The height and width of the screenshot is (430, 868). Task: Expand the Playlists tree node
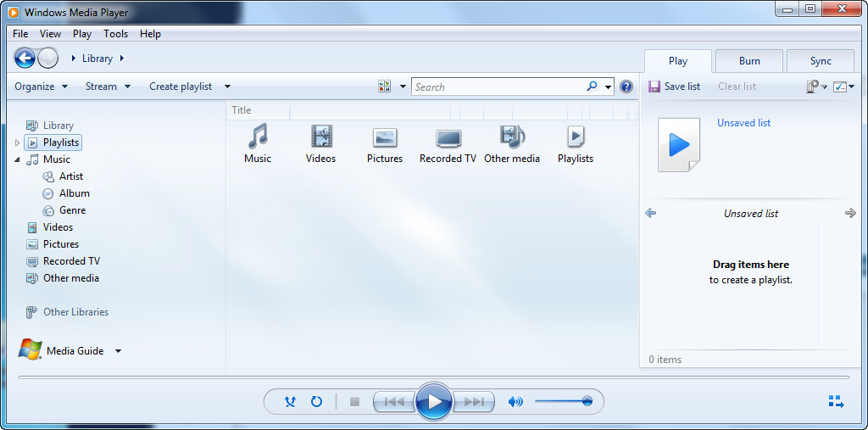coord(17,142)
